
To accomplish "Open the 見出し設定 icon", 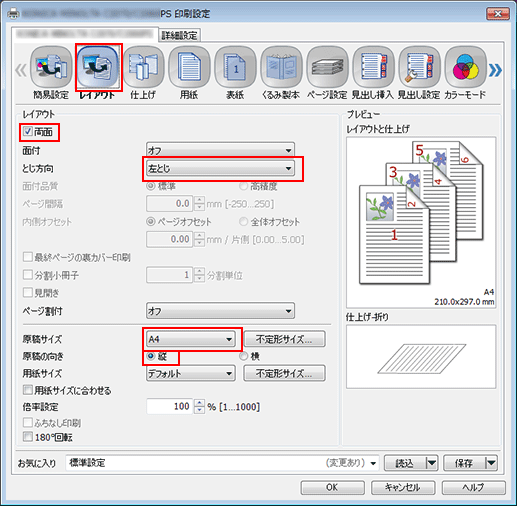I will click(x=419, y=67).
